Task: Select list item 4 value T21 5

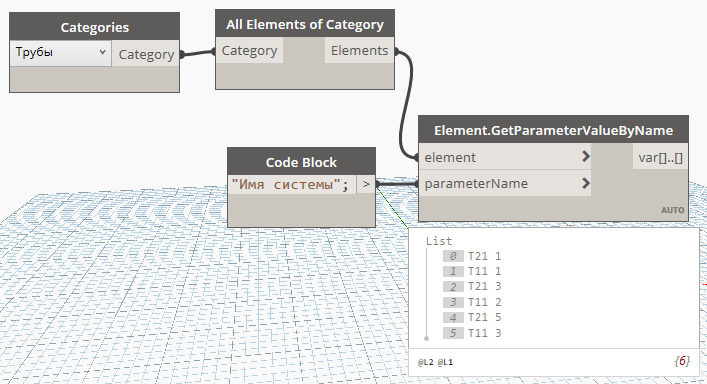Action: click(485, 317)
